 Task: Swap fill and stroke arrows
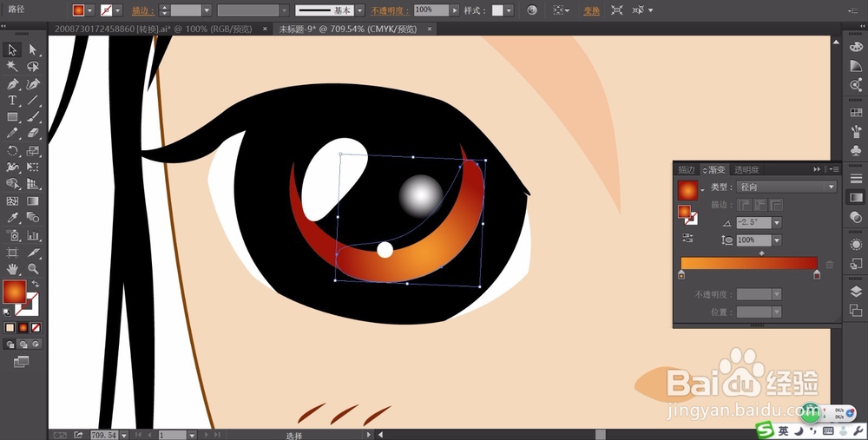click(x=35, y=284)
